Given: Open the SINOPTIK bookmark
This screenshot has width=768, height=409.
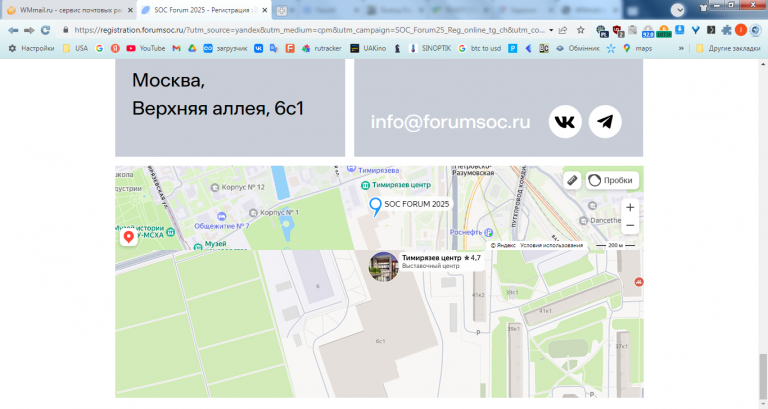Looking at the screenshot, I should click(430, 48).
